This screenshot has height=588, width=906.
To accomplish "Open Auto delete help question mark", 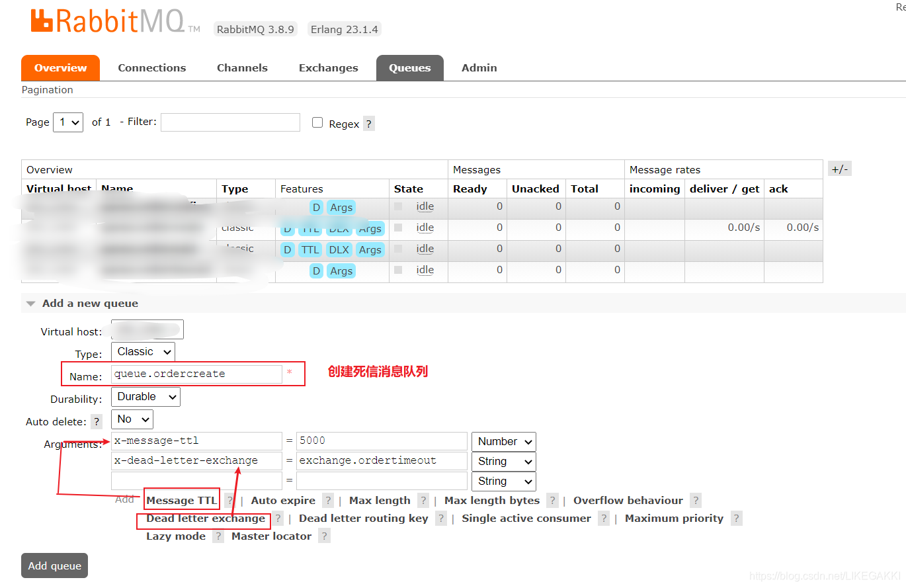I will [x=97, y=421].
